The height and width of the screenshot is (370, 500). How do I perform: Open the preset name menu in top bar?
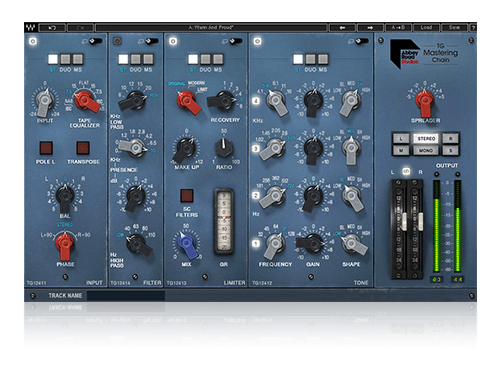[211, 28]
